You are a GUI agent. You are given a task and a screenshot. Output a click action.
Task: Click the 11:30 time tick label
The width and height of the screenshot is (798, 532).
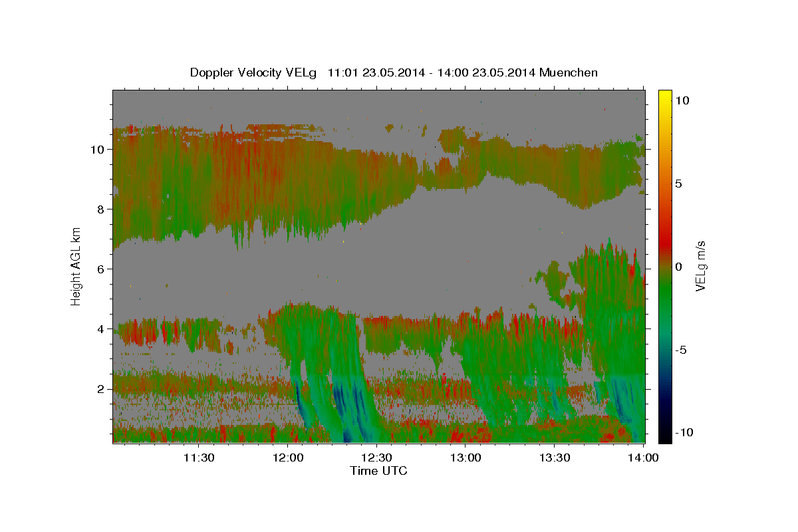click(x=199, y=458)
